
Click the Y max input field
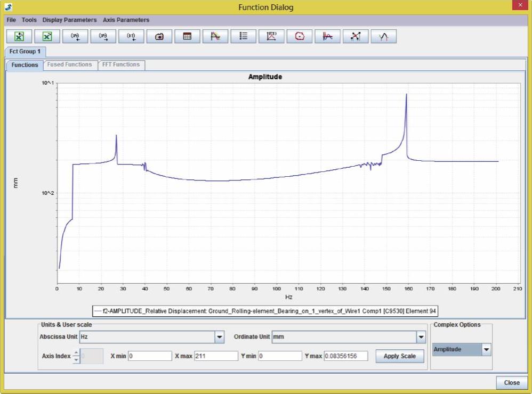345,356
